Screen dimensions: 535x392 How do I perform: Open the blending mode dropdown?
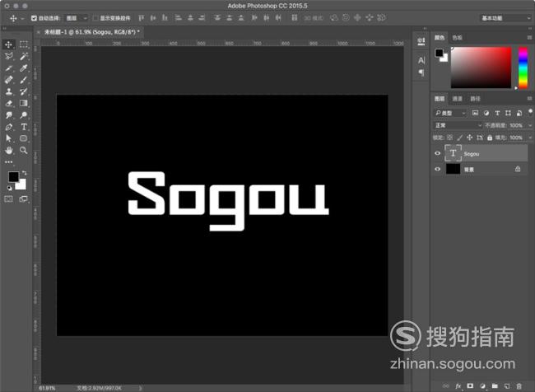tap(458, 125)
